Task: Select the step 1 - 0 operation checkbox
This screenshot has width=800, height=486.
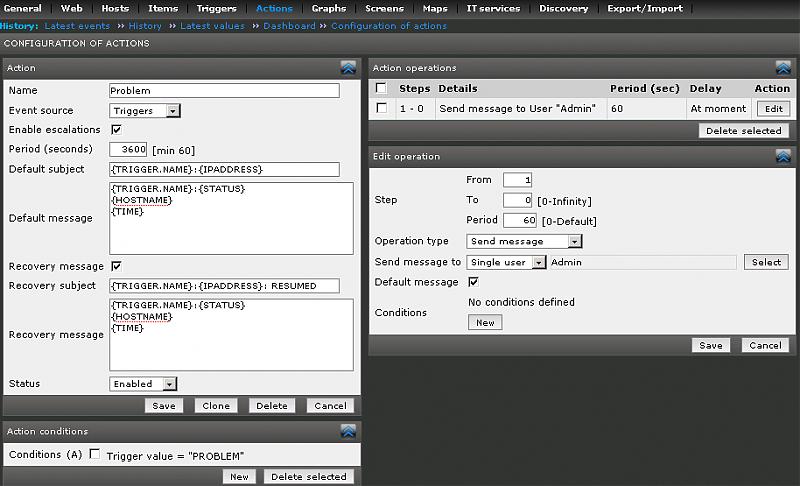Action: click(x=381, y=108)
